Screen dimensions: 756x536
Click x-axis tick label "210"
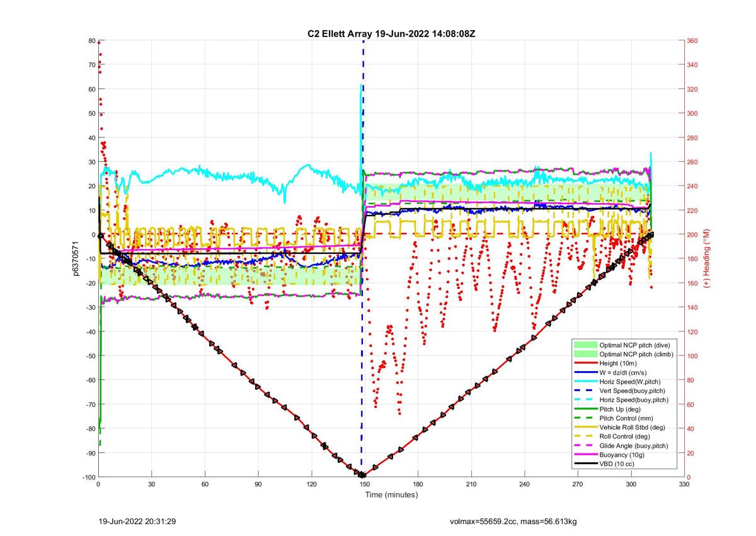[471, 484]
